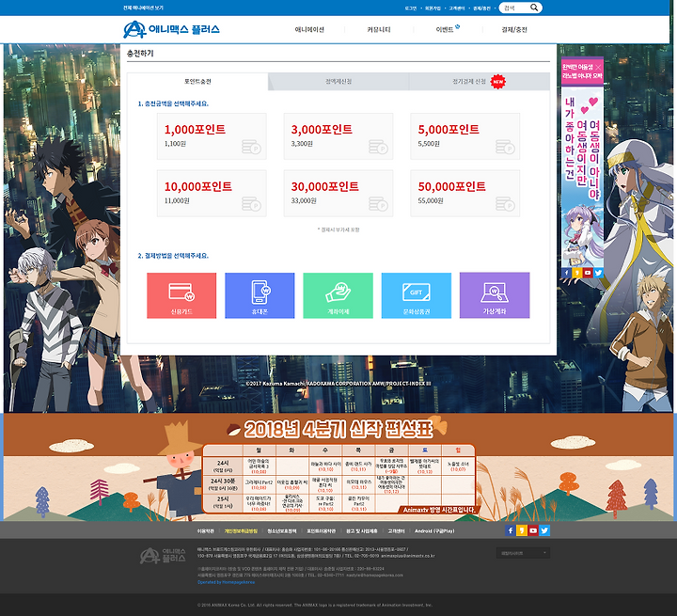Close the pink side banner with X

click(x=598, y=68)
